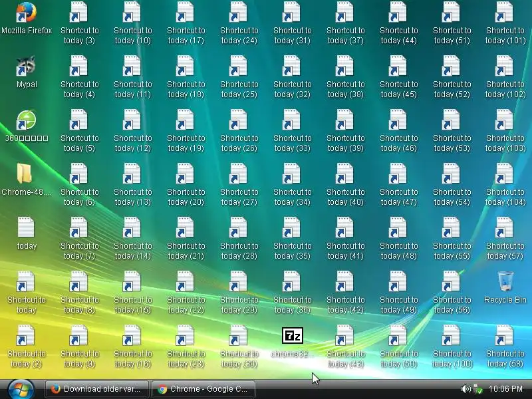Select 'Shortcut to today (101)' icon

[505, 23]
